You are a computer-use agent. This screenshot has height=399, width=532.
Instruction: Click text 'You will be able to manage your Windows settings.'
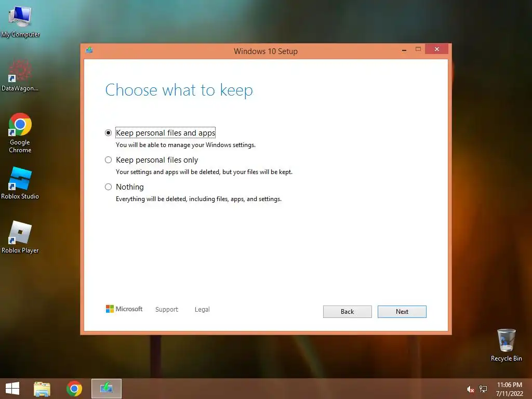pos(185,145)
